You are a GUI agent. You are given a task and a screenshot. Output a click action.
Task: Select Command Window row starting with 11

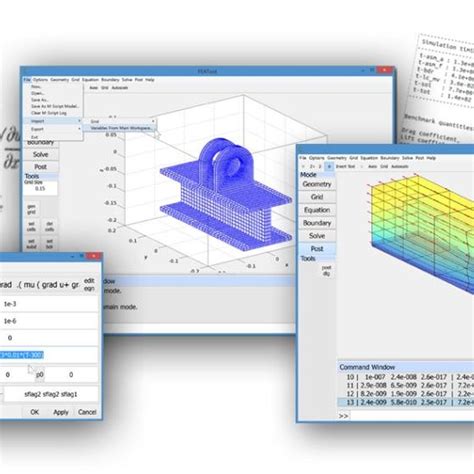coord(406,385)
